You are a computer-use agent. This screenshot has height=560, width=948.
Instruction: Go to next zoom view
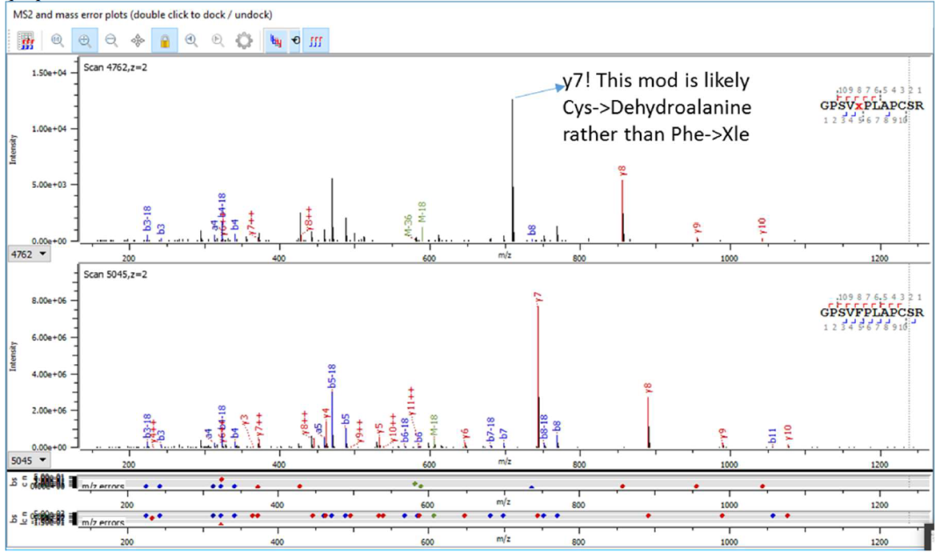[x=218, y=40]
